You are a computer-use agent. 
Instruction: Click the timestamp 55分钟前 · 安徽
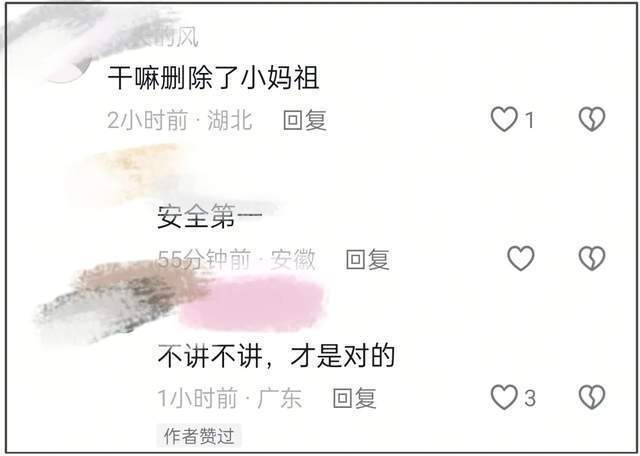click(237, 259)
